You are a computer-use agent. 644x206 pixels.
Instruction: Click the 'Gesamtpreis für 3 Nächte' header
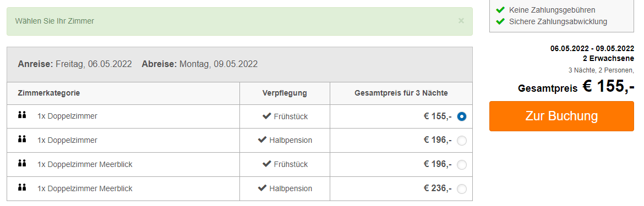coord(401,93)
